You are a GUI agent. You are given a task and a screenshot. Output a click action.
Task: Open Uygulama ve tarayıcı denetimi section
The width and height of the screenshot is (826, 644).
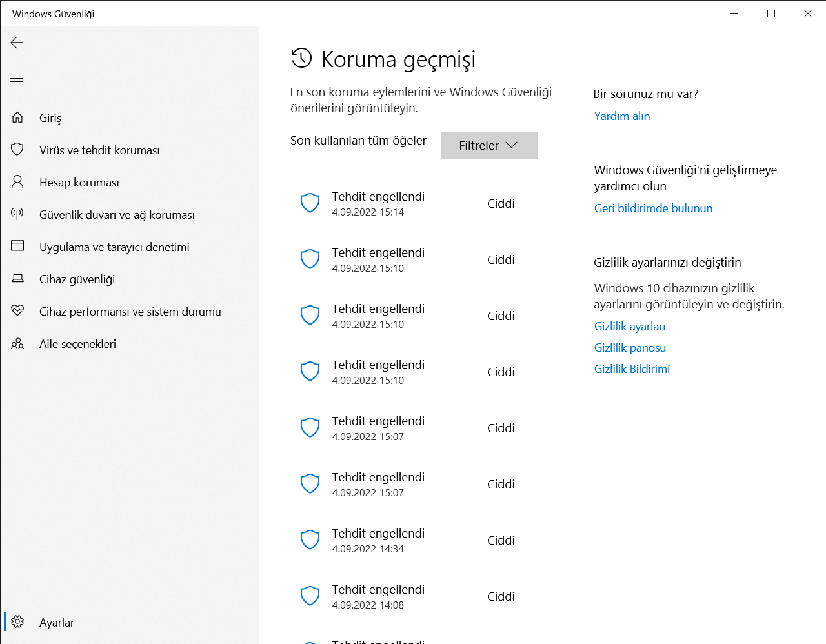114,247
